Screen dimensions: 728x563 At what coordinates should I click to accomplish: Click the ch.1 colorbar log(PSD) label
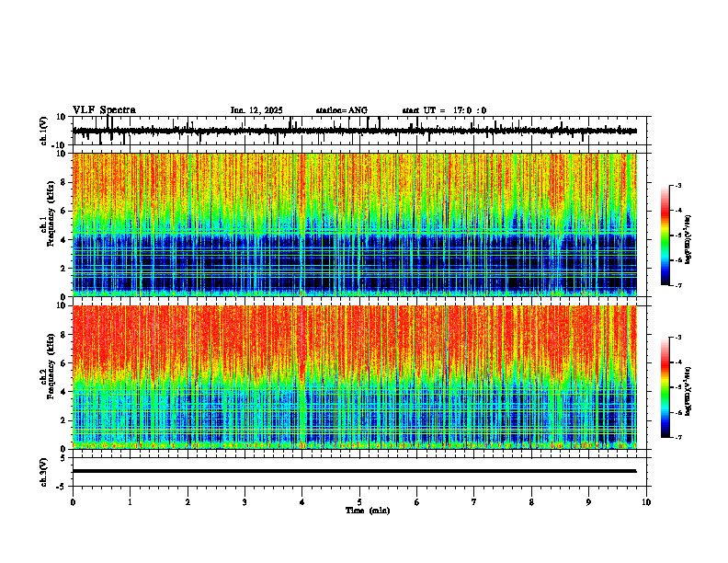688,240
